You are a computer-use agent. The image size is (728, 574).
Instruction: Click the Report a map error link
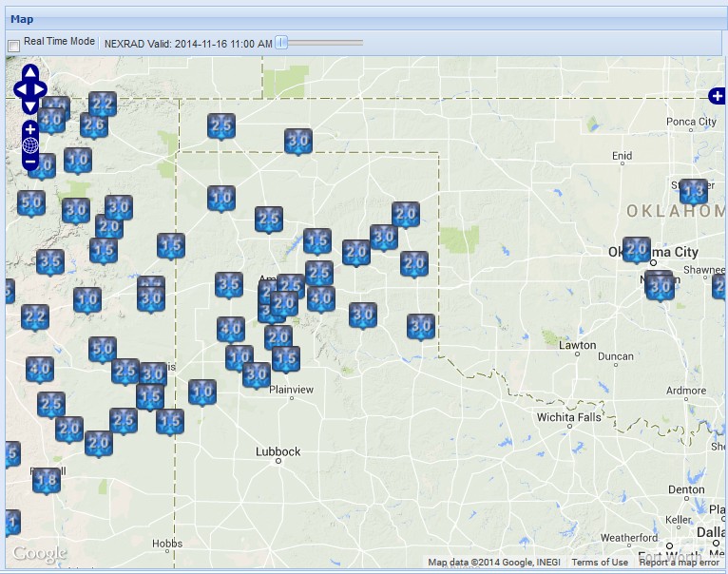[x=679, y=562]
